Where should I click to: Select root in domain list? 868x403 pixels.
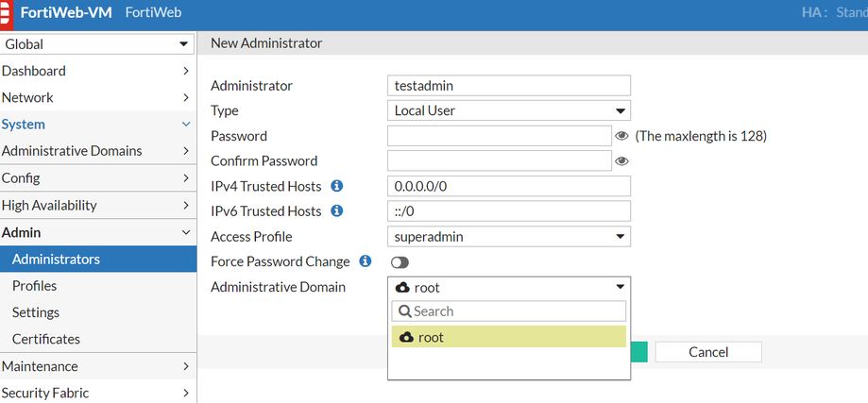click(x=508, y=337)
